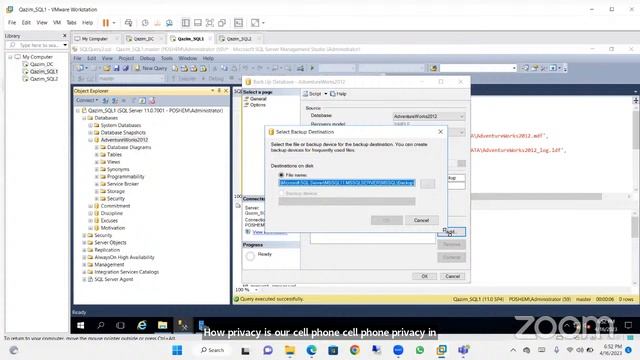Close the Select Backup Destination dialog
This screenshot has height=360, width=640.
click(x=440, y=131)
